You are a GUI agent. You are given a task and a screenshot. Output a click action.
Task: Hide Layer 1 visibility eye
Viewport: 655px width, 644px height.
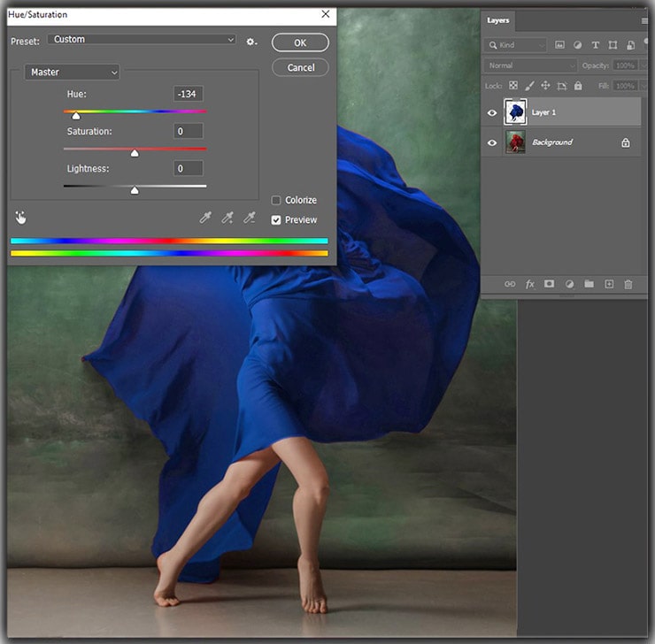(492, 112)
